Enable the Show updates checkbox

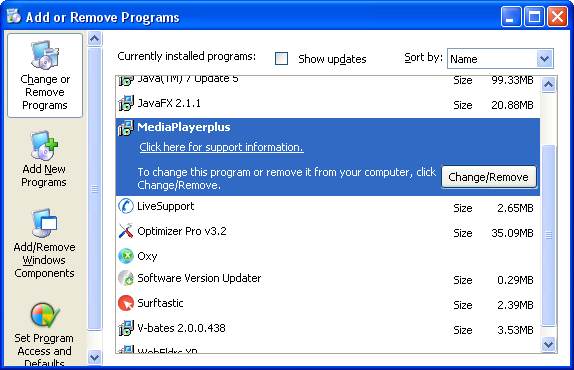pos(281,59)
